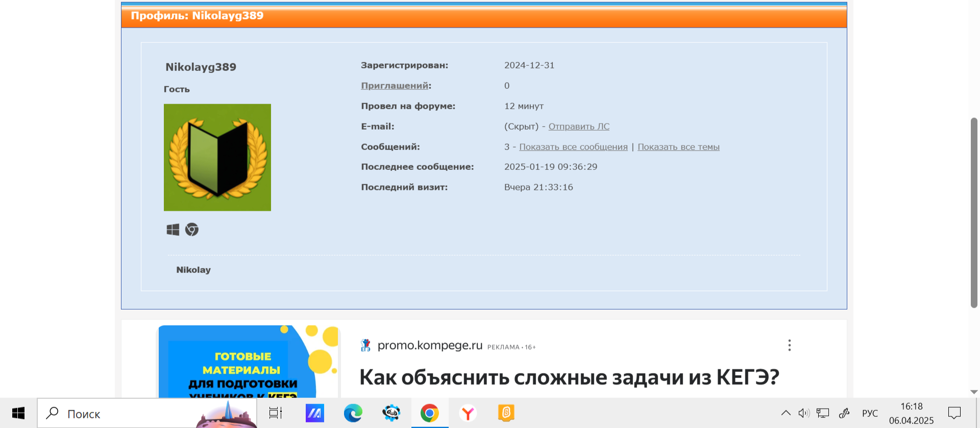This screenshot has height=428, width=980.
Task: Open the panda app in the taskbar
Action: [391, 413]
